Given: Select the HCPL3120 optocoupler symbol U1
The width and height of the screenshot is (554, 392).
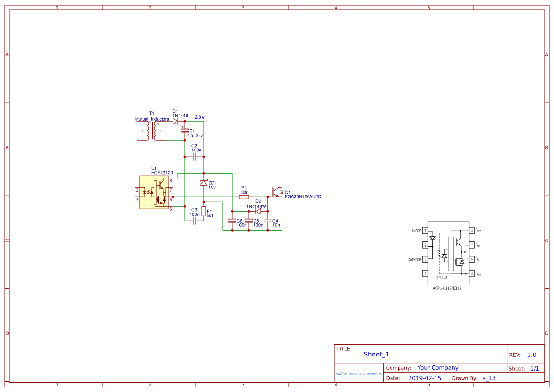Looking at the screenshot, I should pyautogui.click(x=154, y=192).
